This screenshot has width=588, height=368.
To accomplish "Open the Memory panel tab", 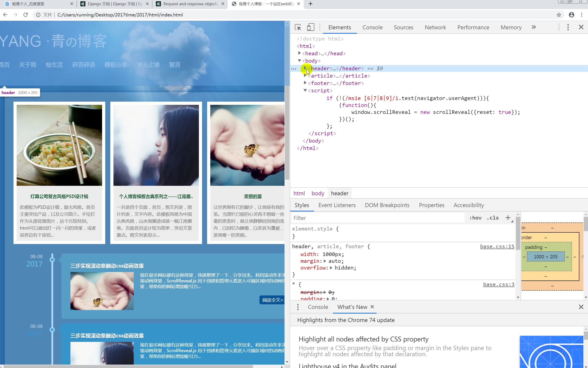I will click(511, 27).
